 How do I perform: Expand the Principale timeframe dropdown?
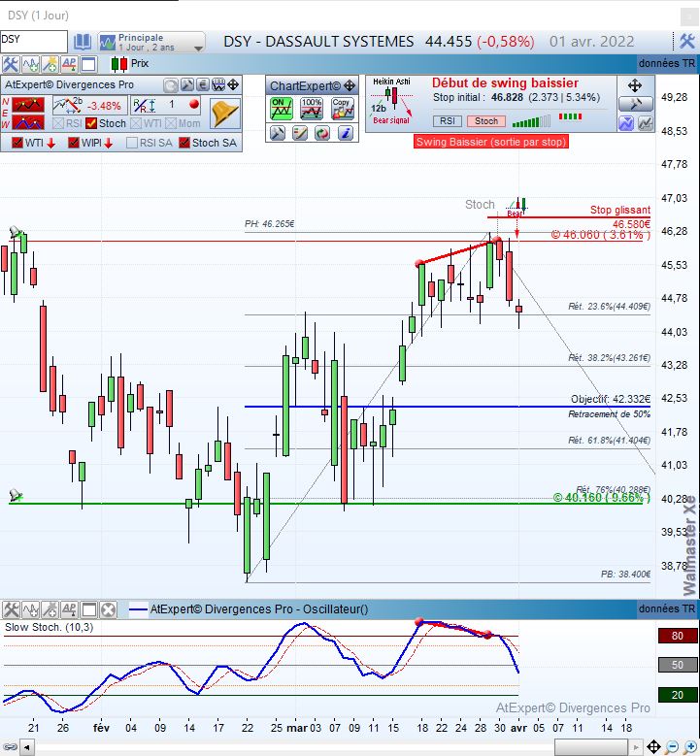pyautogui.click(x=198, y=49)
